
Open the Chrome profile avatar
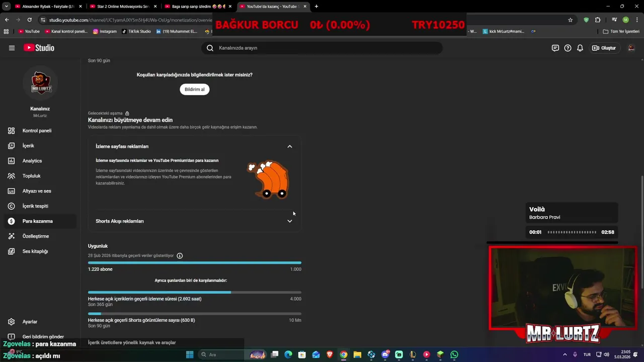(x=625, y=20)
